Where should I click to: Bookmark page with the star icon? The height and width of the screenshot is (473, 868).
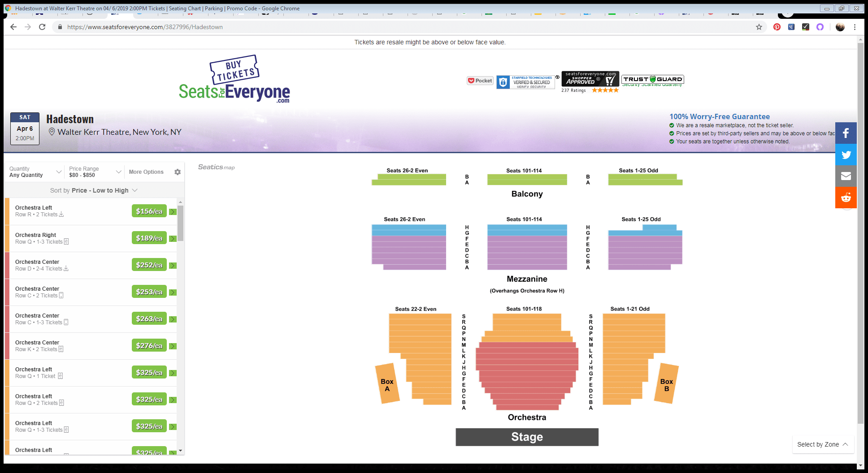tap(759, 27)
